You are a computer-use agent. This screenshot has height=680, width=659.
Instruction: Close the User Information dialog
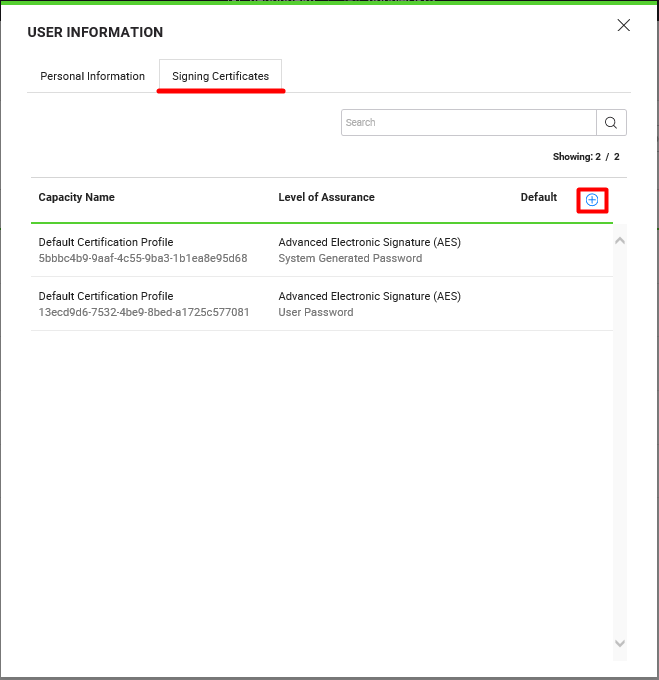(x=624, y=26)
